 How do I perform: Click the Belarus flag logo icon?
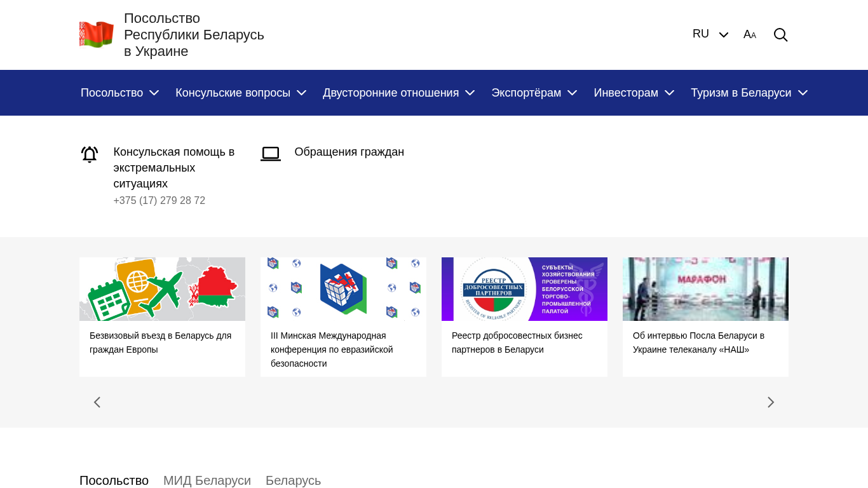pos(97,35)
